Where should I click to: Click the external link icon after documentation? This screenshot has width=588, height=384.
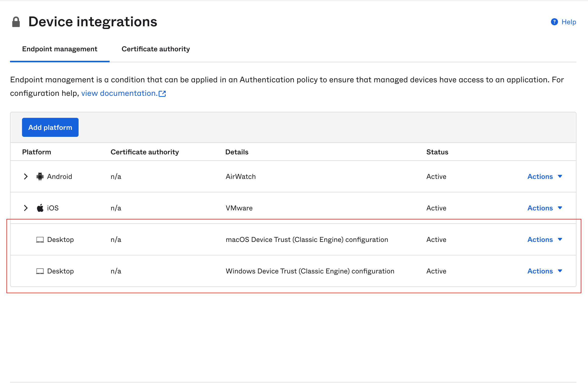pos(162,94)
